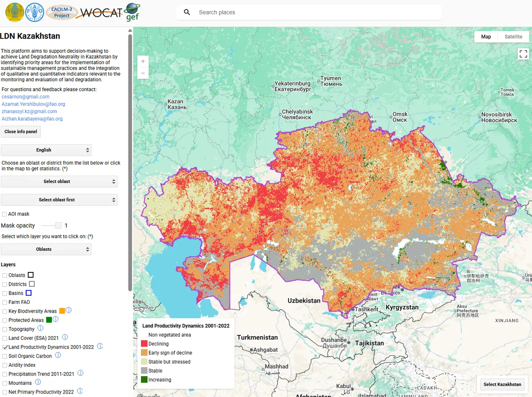Open the Oblasts click-layer dropdown
Image resolution: width=532 pixels, height=397 pixels.
pos(46,249)
